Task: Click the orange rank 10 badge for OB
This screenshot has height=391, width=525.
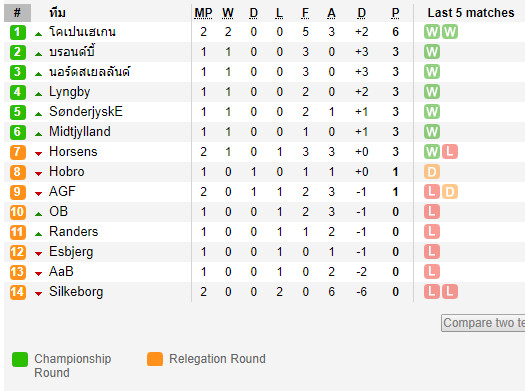Action: [x=17, y=212]
